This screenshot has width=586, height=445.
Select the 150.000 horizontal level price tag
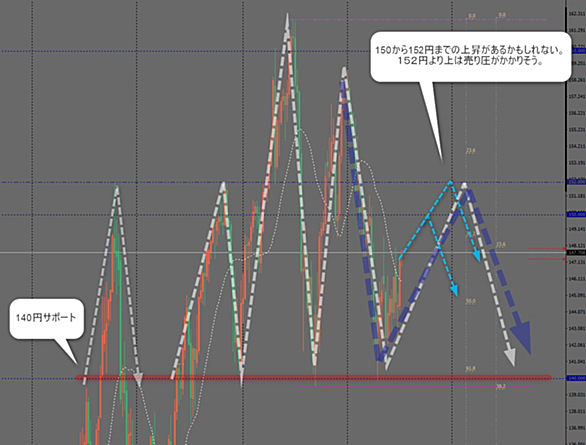click(576, 214)
